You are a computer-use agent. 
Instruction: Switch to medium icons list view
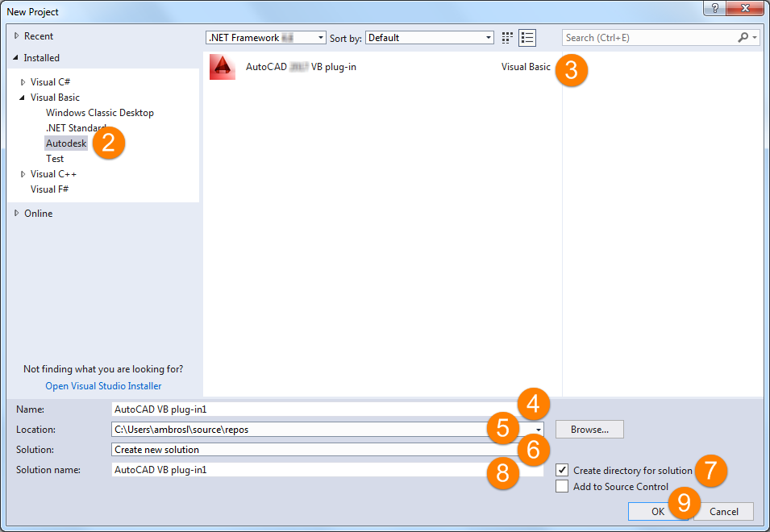tap(527, 38)
